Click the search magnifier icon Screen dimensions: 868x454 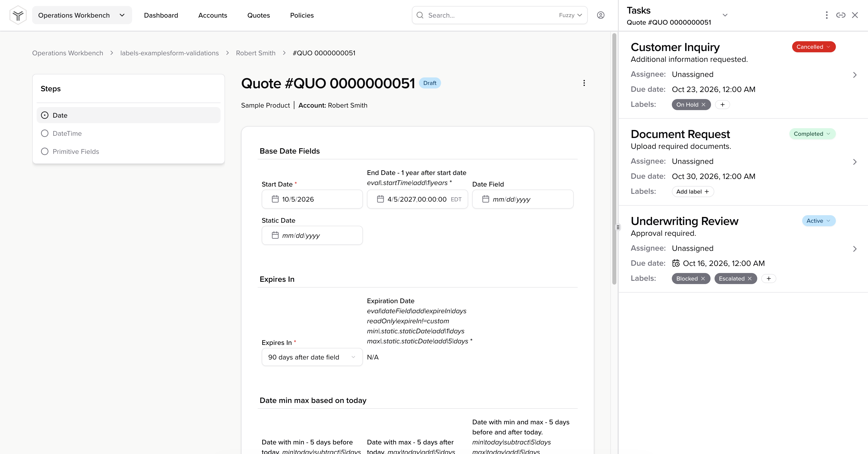point(420,15)
